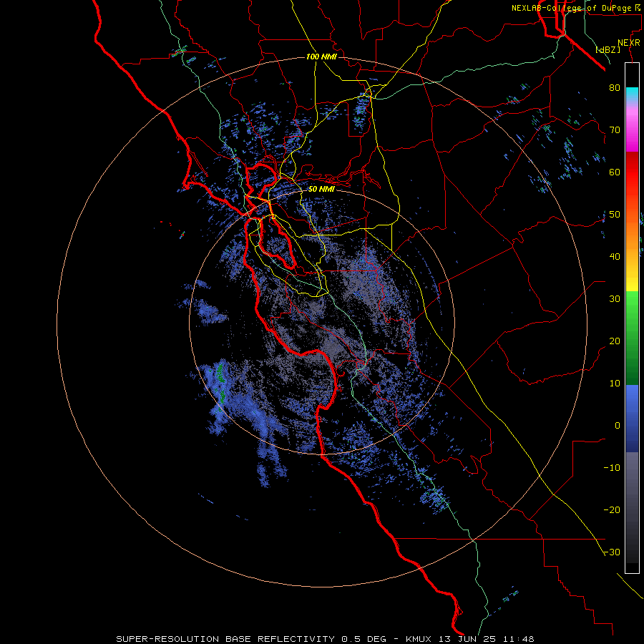Click the NEXR label above the dBZ label
The width and height of the screenshot is (644, 644).
click(x=628, y=43)
